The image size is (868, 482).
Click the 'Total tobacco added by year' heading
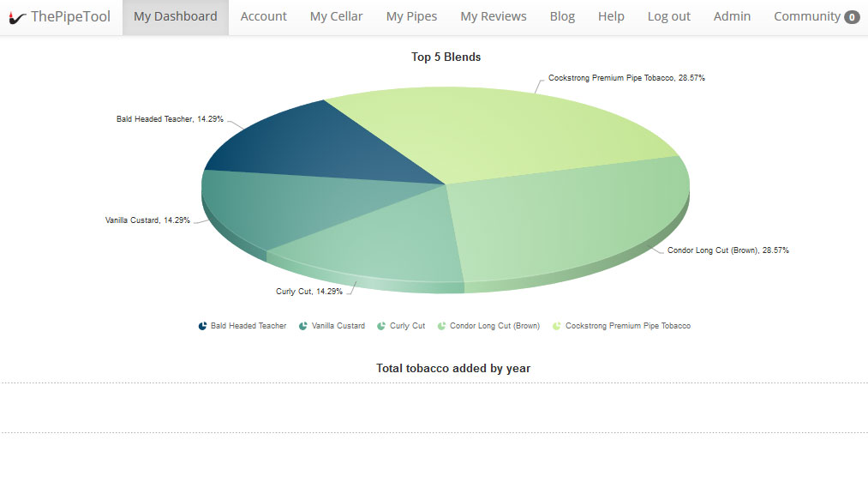pyautogui.click(x=453, y=369)
